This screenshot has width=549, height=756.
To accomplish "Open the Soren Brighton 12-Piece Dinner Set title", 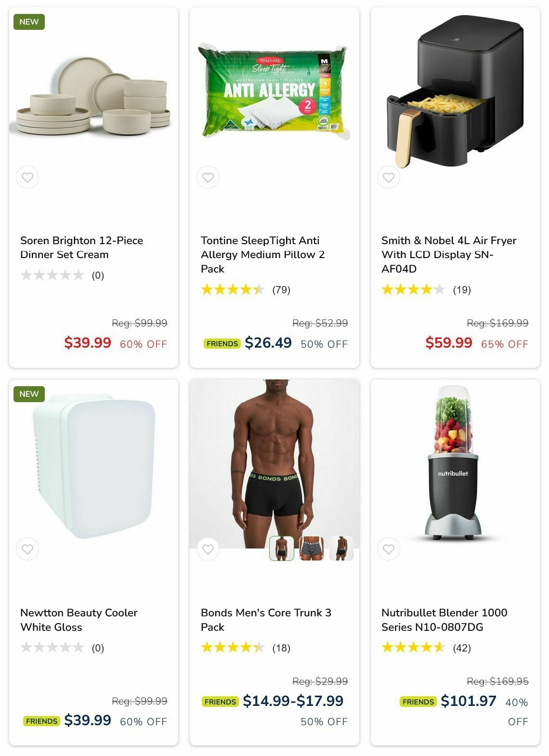I will (x=82, y=248).
